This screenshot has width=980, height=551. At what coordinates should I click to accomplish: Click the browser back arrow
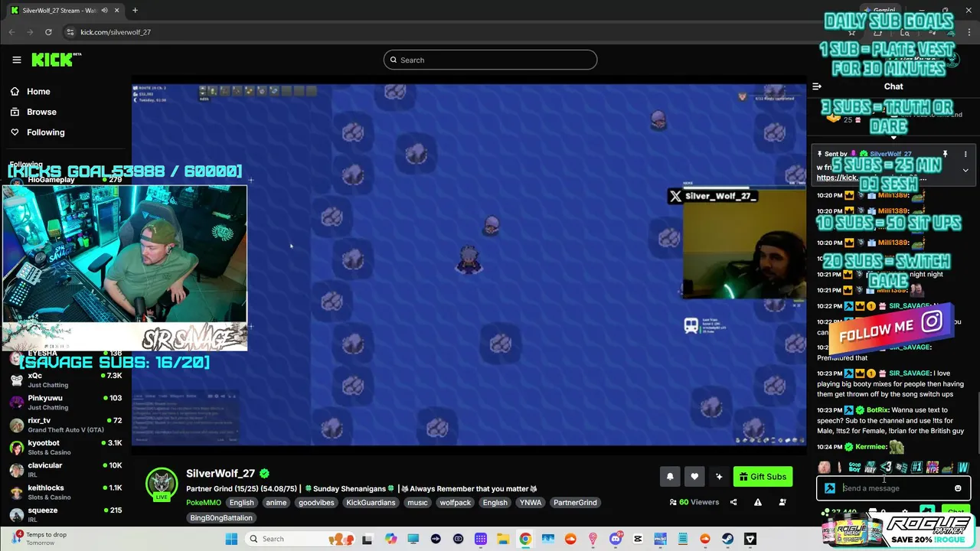(11, 32)
